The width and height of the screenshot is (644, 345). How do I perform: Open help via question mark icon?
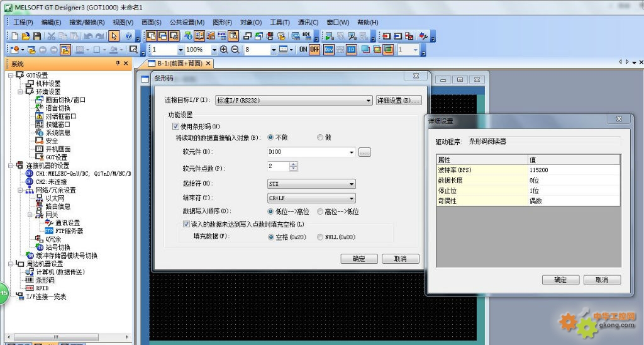(x=128, y=36)
